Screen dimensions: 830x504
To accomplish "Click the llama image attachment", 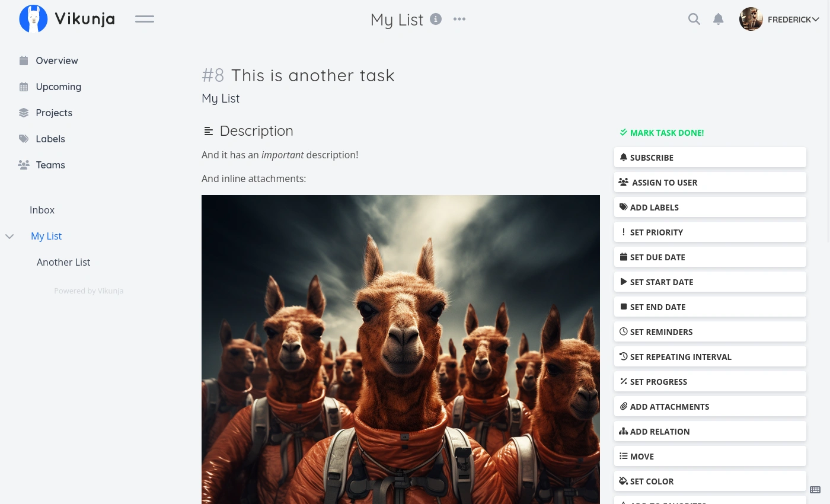I will pos(401,350).
